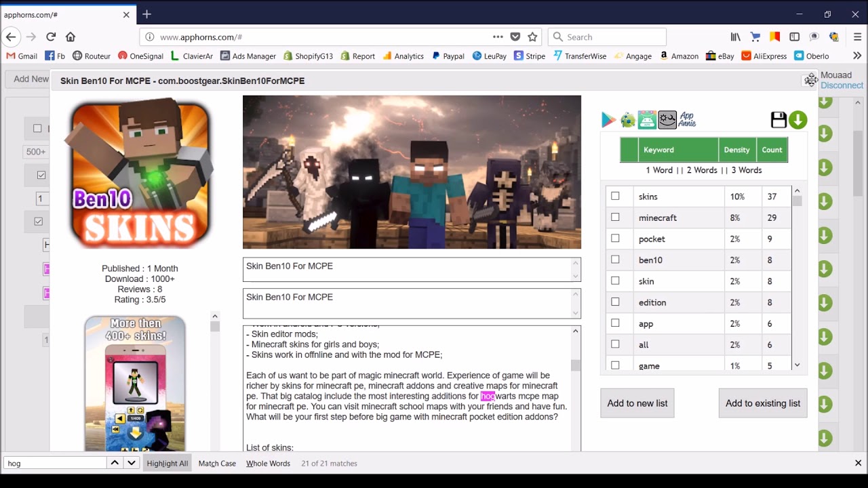Check the box for keyword minecraft

click(x=615, y=217)
